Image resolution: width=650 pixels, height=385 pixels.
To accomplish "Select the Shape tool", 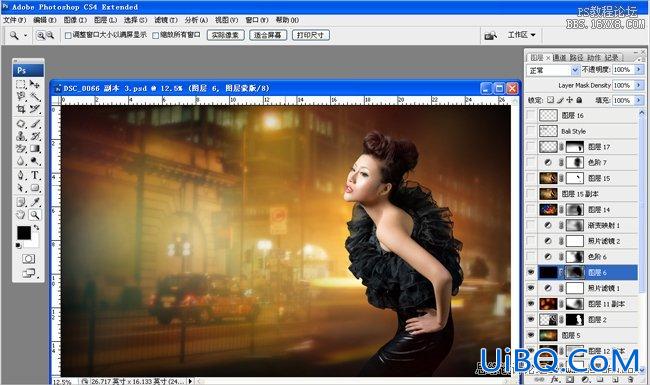I will [35, 188].
